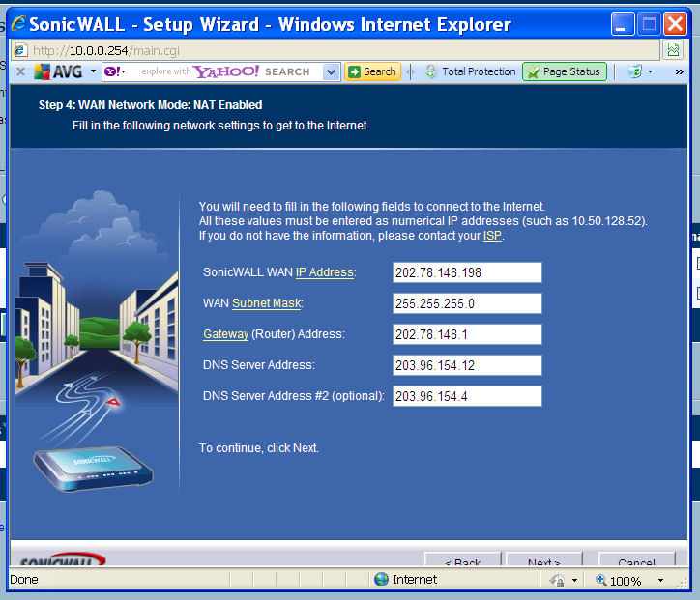
Task: Minimize the Setup Wizard window
Action: (x=623, y=24)
